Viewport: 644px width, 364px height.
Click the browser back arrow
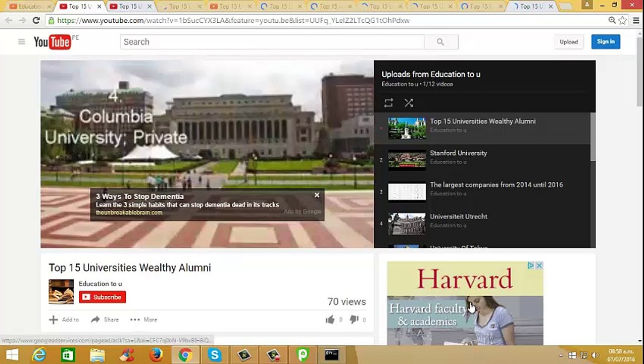[9, 20]
